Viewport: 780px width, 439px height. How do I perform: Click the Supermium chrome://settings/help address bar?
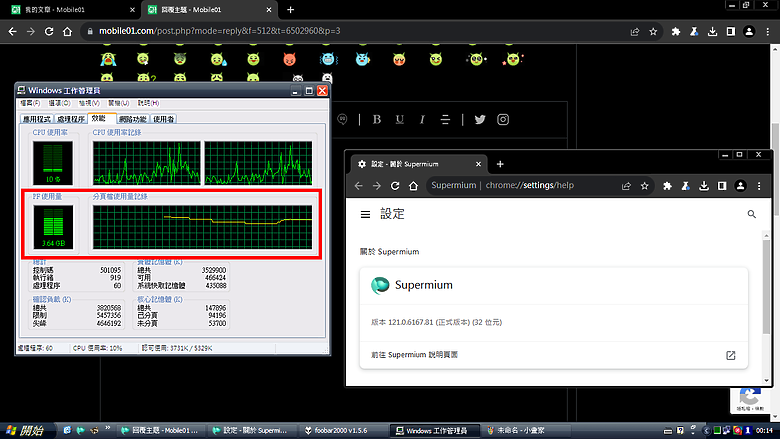[502, 185]
